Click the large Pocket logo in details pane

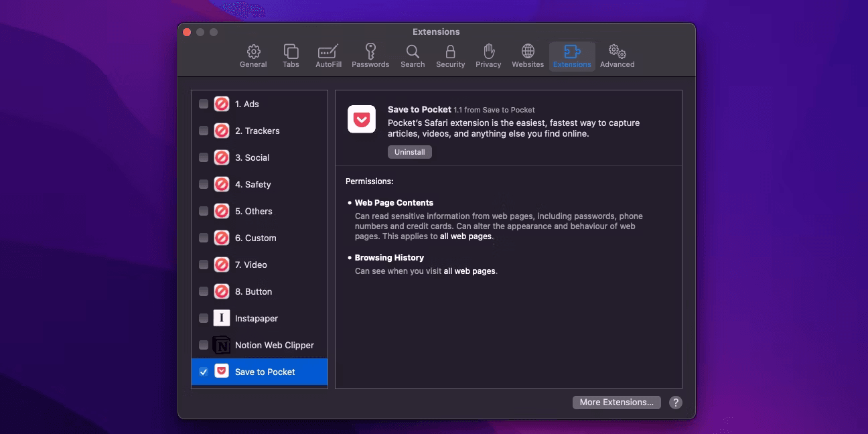(361, 119)
